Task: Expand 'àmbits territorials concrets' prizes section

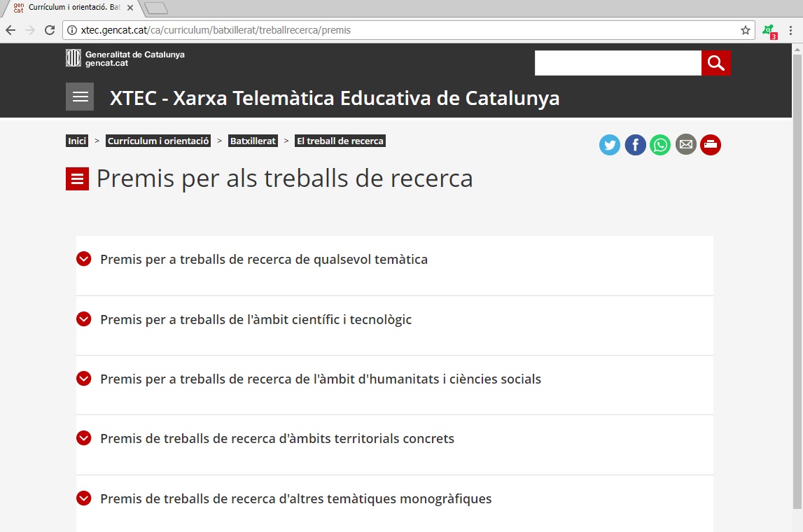Action: pos(277,439)
